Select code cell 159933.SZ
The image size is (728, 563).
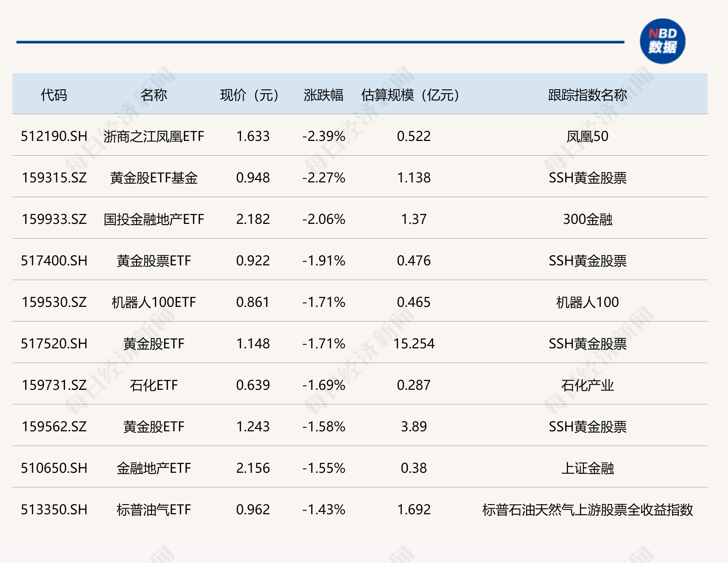[x=54, y=219]
